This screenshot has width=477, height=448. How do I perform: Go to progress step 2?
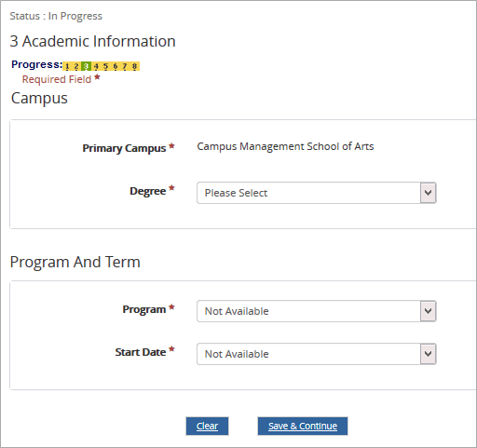(76, 66)
